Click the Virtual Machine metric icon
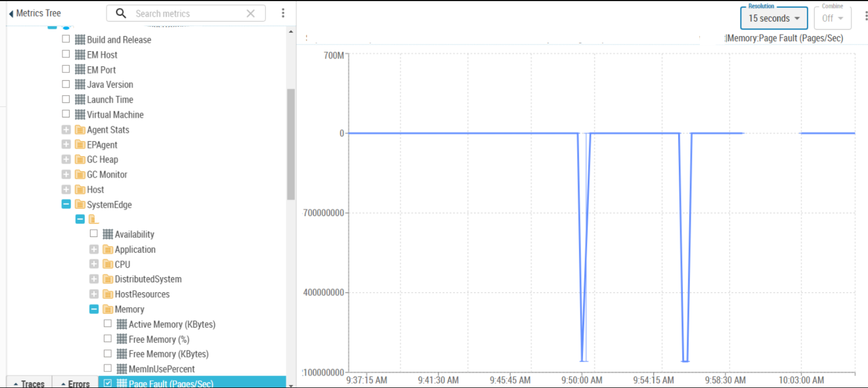868x388 pixels. coord(80,115)
